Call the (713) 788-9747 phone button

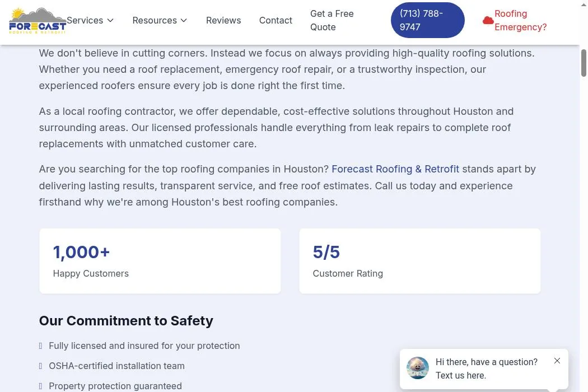pos(427,20)
